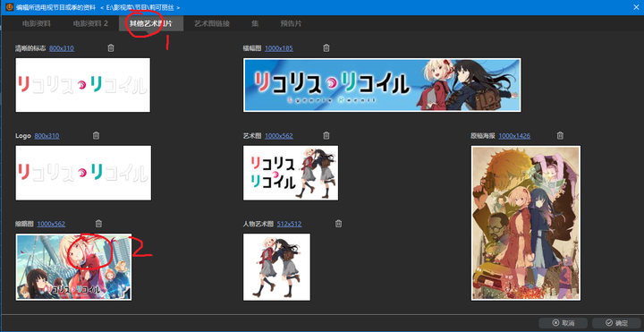Remove the Logo image via its trash icon
This screenshot has height=332, width=644.
[x=96, y=135]
